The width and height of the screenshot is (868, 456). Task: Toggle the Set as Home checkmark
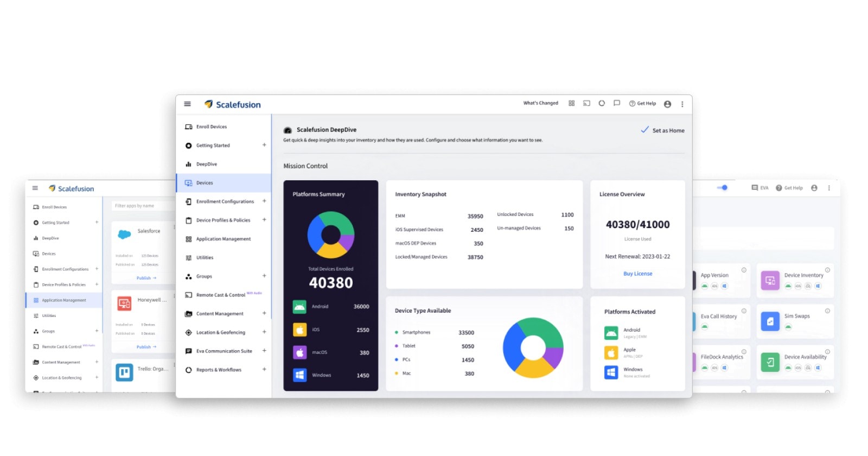(x=644, y=130)
